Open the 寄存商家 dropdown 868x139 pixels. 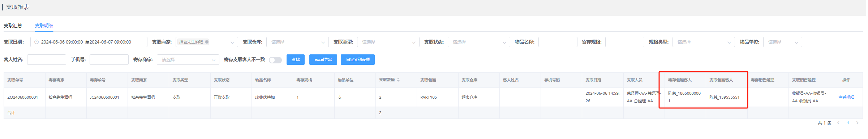(188, 60)
